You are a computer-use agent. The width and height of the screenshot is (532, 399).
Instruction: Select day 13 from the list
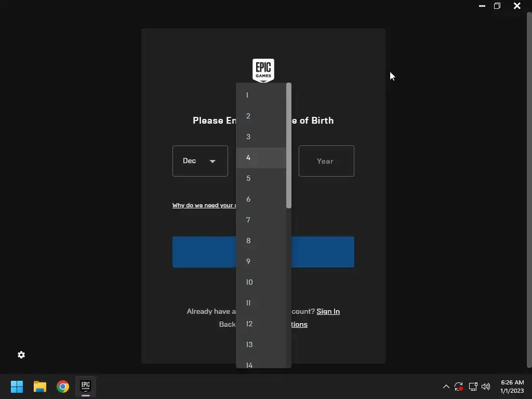[x=261, y=345]
